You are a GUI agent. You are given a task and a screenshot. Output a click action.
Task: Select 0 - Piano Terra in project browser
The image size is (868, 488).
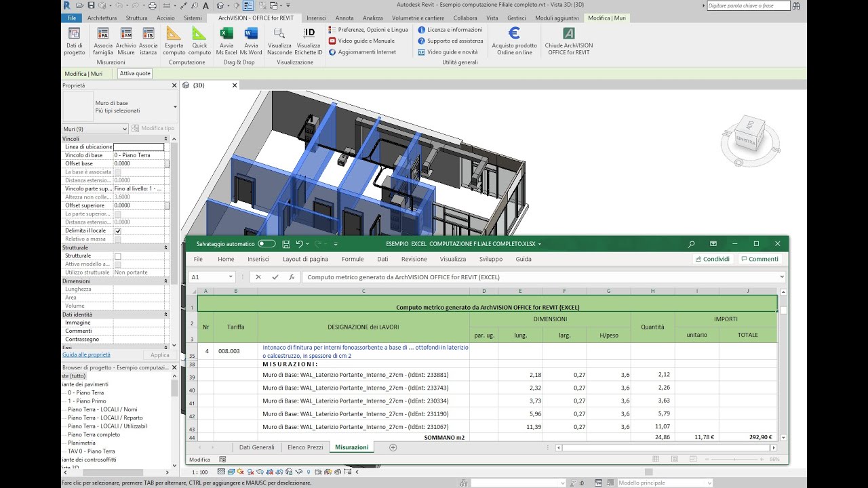click(x=85, y=392)
